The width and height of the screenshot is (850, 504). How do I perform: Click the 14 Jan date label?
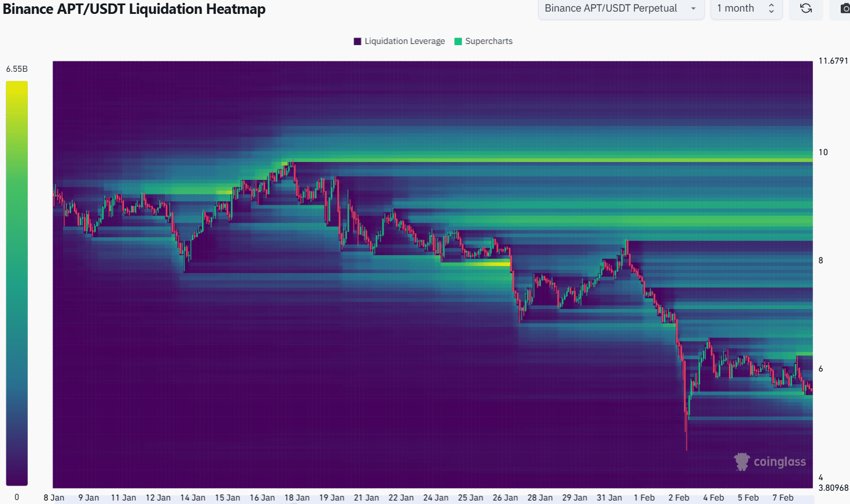(x=193, y=498)
